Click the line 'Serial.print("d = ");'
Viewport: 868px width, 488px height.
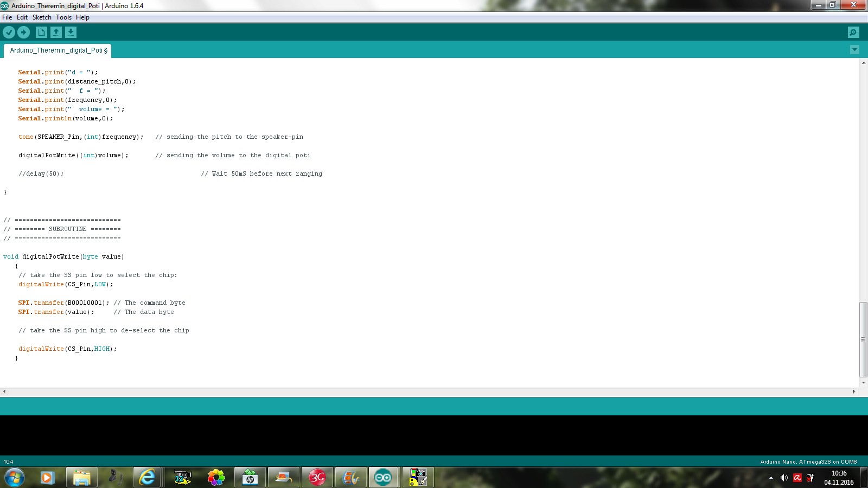tap(58, 72)
